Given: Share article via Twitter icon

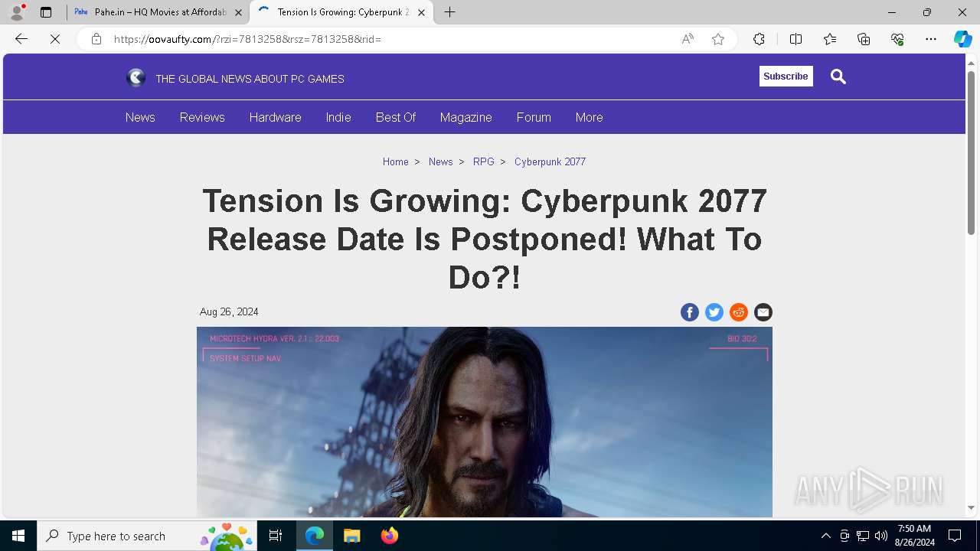Looking at the screenshot, I should [x=714, y=312].
